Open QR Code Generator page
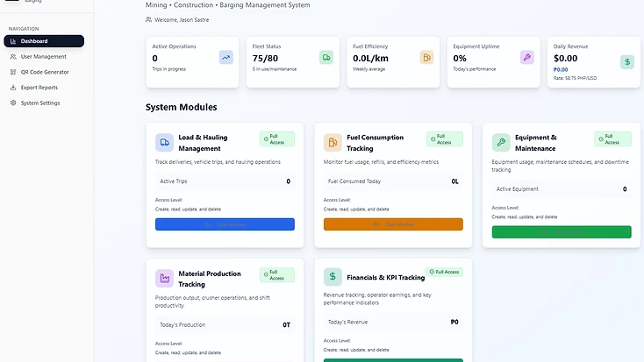Image resolution: width=644 pixels, height=362 pixels. tap(44, 72)
